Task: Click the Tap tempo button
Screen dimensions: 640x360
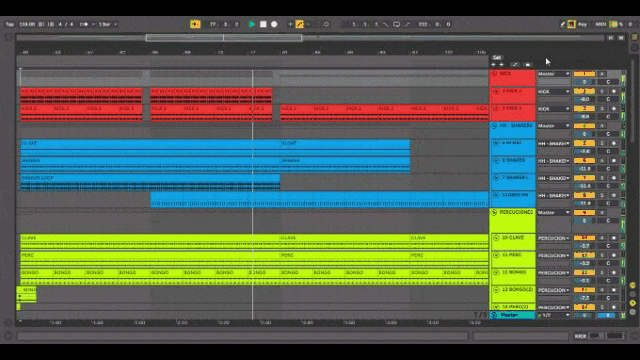Action: click(x=10, y=24)
